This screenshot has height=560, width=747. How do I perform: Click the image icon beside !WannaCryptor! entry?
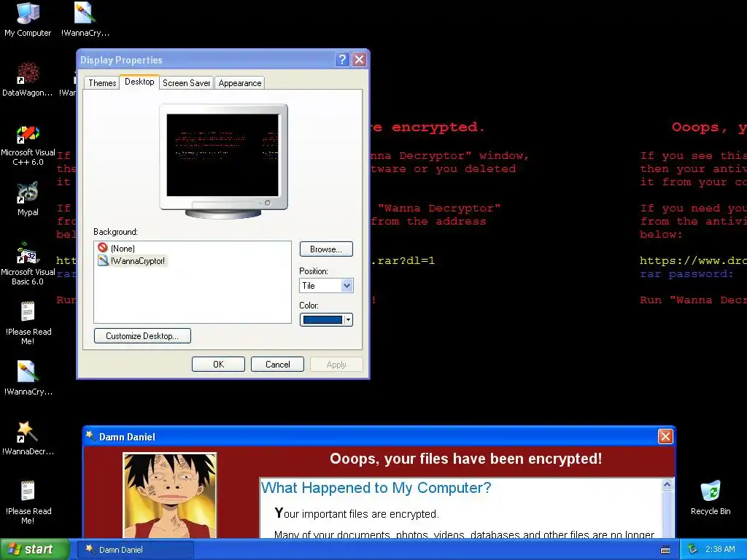click(103, 260)
